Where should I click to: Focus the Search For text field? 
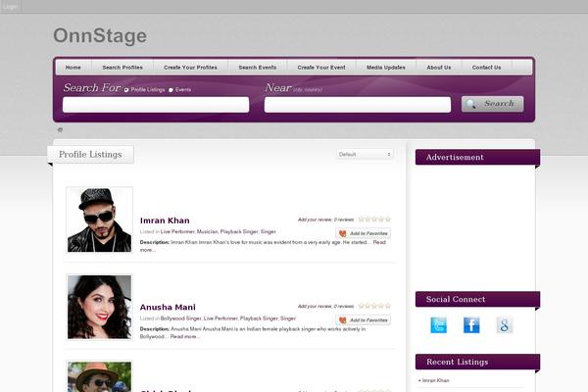(x=156, y=105)
